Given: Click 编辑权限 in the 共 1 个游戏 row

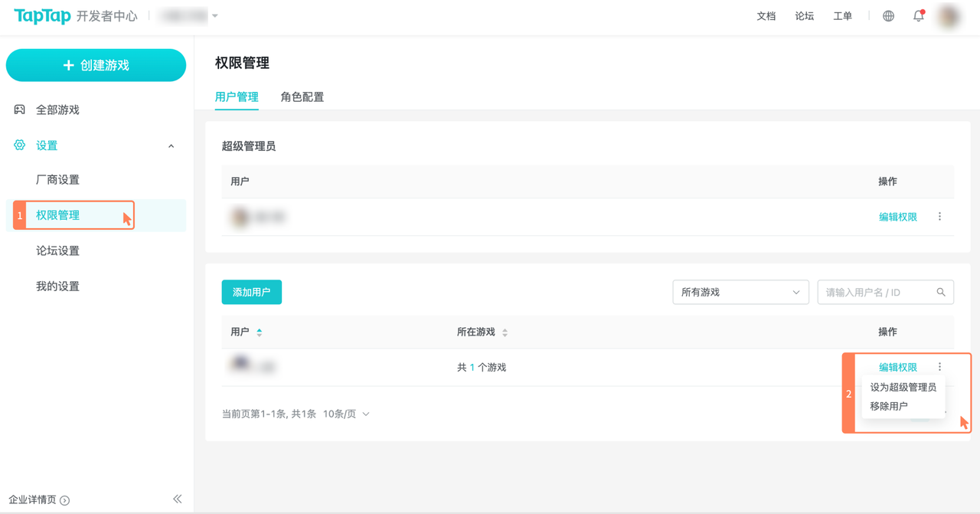Looking at the screenshot, I should click(x=898, y=367).
